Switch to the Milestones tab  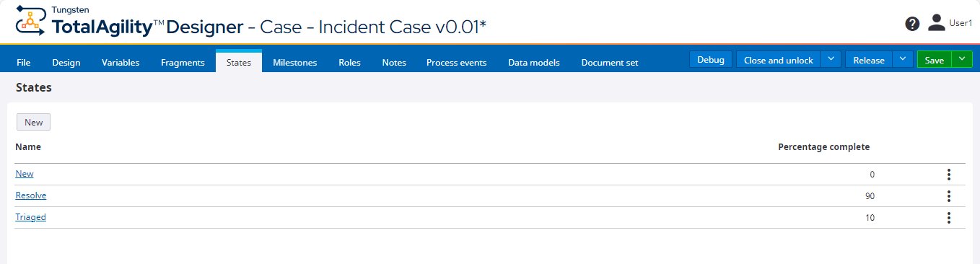pos(294,62)
